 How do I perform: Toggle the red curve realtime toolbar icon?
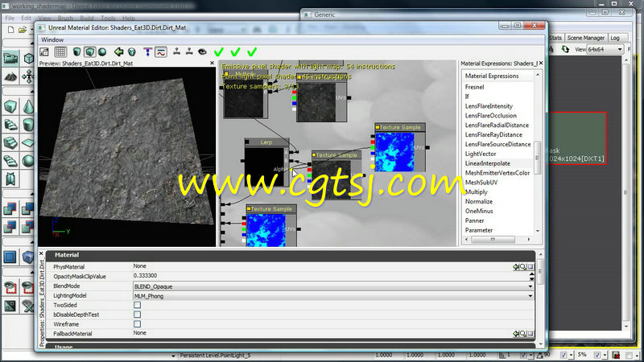pos(160,52)
